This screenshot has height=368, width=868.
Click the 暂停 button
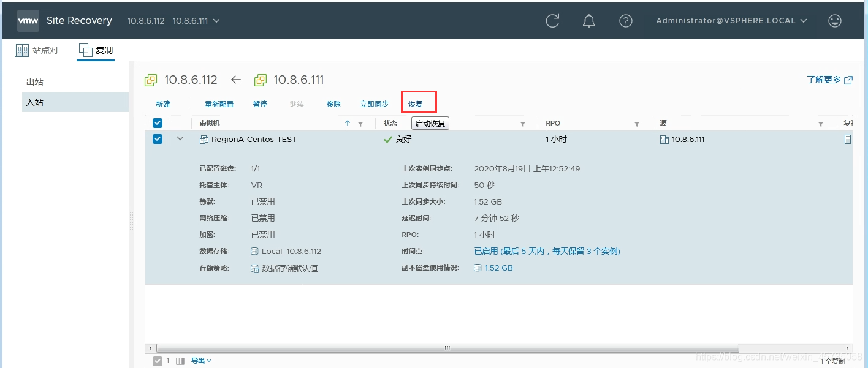260,104
